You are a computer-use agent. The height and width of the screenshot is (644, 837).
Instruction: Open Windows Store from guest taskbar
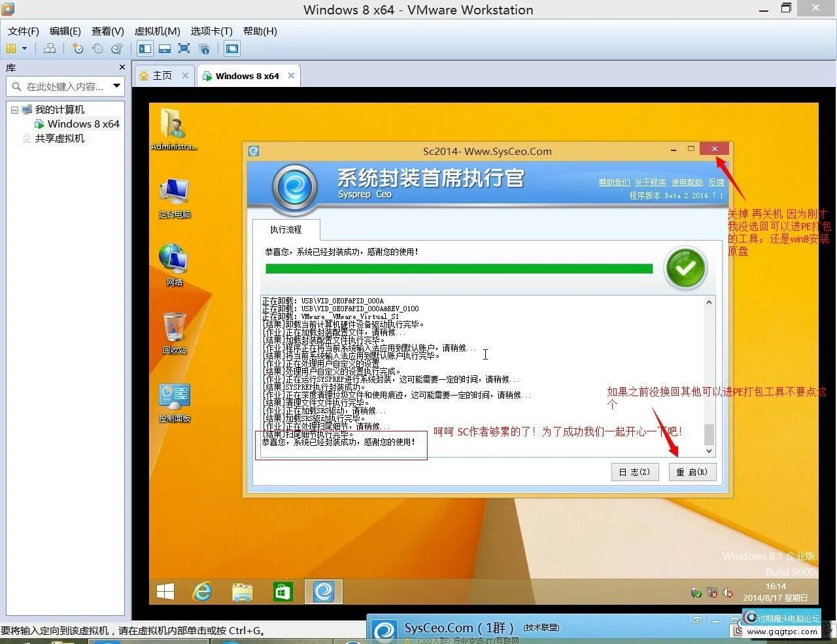[282, 592]
